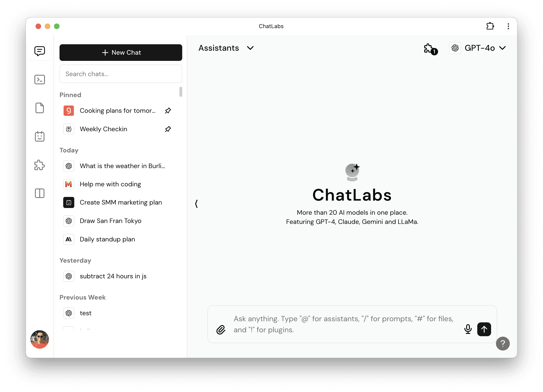Open the files sidebar icon
Viewport: 543px width, 392px height.
pyautogui.click(x=40, y=108)
